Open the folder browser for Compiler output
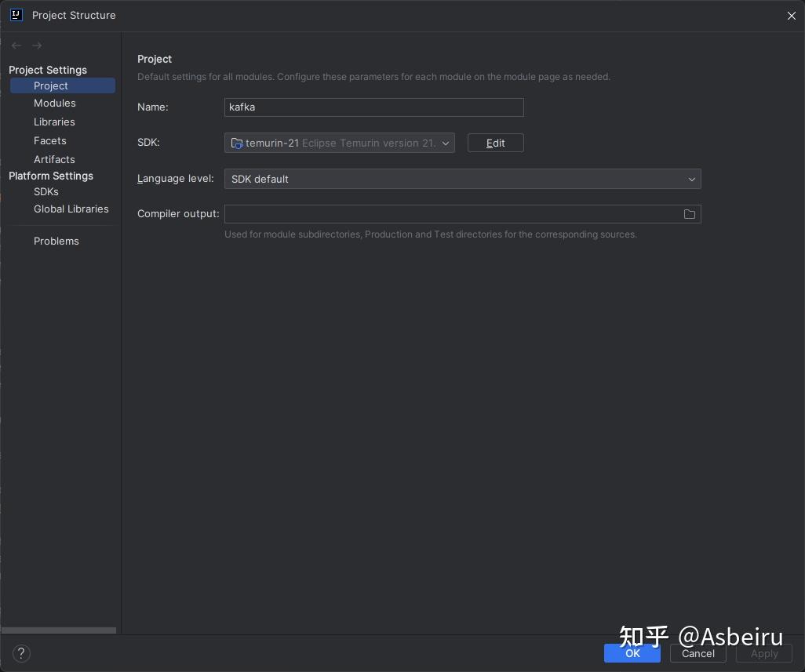This screenshot has width=805, height=672. point(689,214)
